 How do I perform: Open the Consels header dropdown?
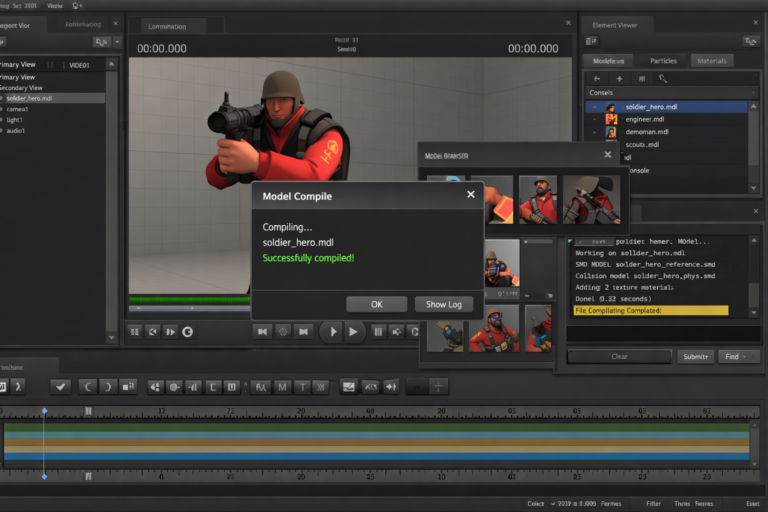pyautogui.click(x=753, y=93)
